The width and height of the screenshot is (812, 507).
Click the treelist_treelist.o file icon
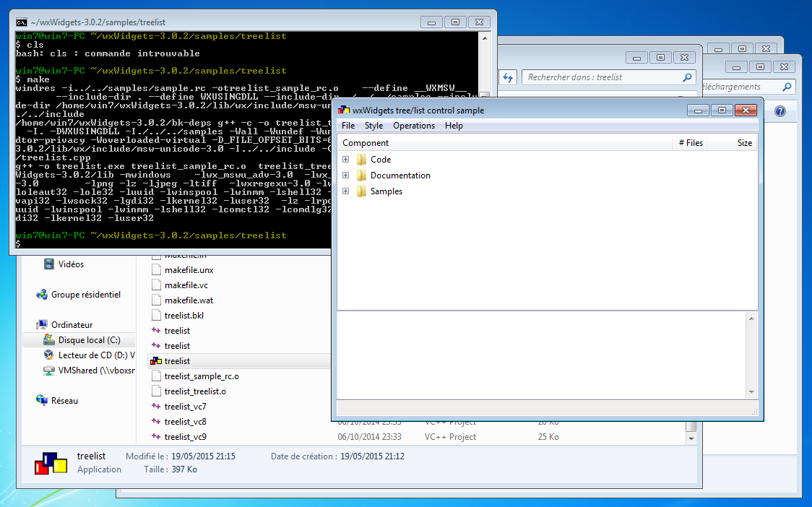pos(156,391)
